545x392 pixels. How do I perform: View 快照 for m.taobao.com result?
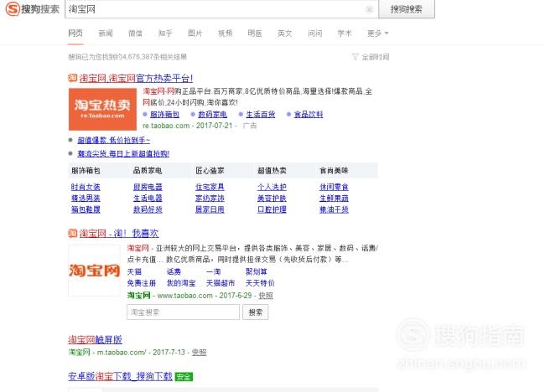coord(200,353)
